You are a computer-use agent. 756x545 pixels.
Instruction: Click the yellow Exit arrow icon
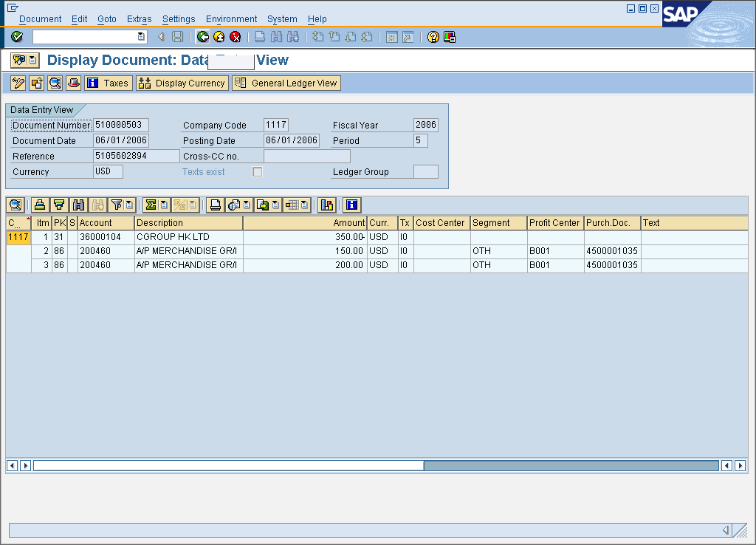pyautogui.click(x=219, y=37)
